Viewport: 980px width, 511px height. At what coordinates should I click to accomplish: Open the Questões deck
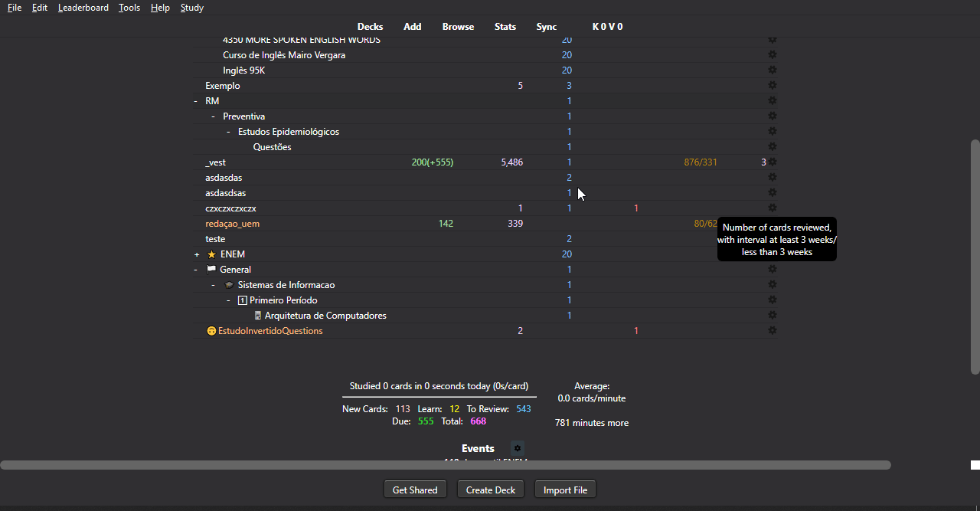coord(273,147)
